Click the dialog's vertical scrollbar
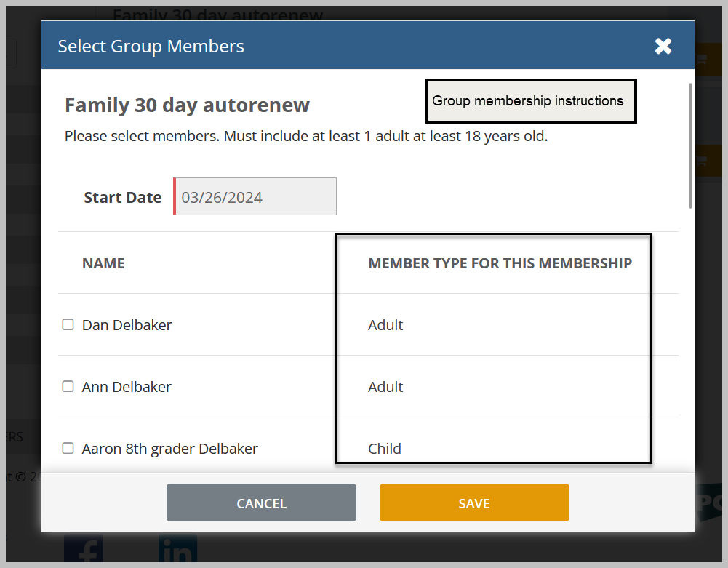The width and height of the screenshot is (728, 568). pos(690,146)
